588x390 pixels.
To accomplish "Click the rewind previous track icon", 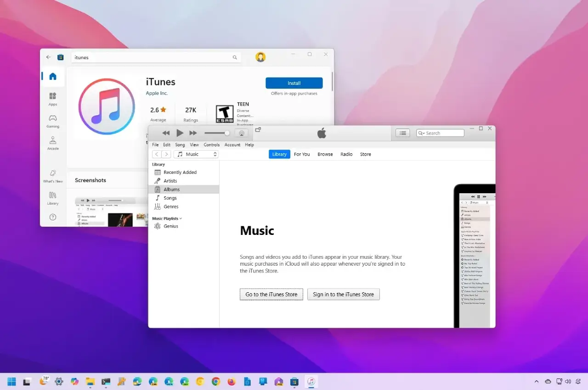I will (x=166, y=133).
